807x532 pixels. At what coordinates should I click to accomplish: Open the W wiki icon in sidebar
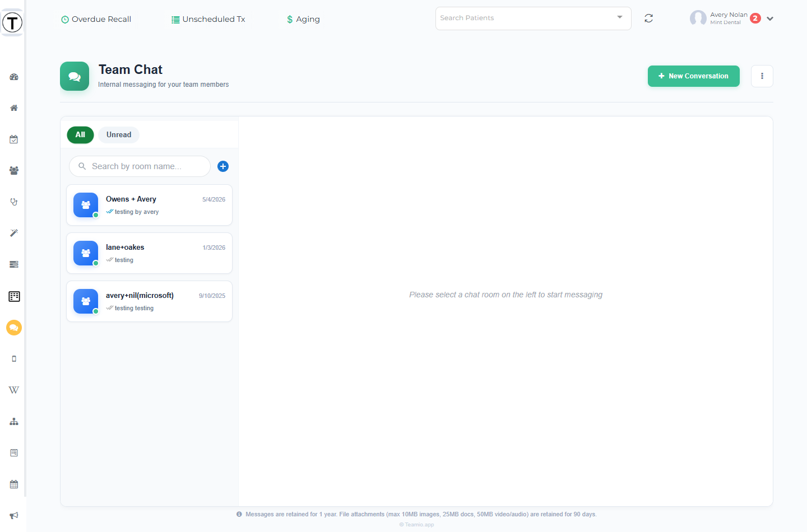[14, 390]
